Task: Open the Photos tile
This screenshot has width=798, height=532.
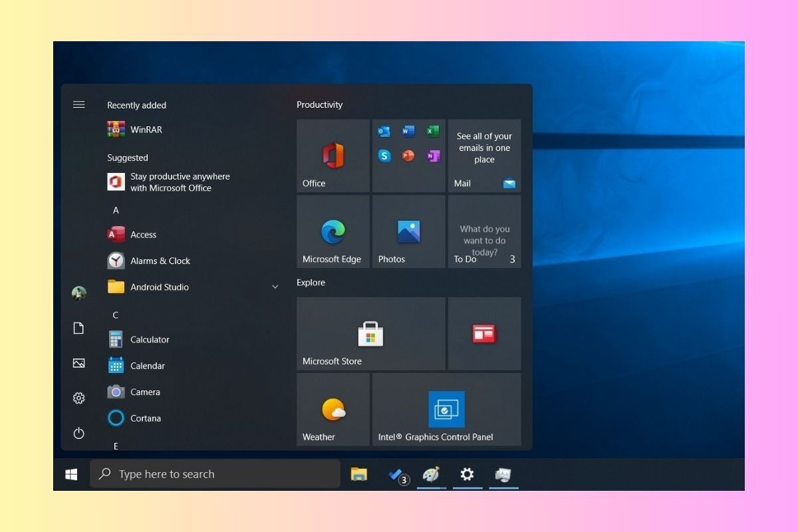Action: [x=409, y=232]
